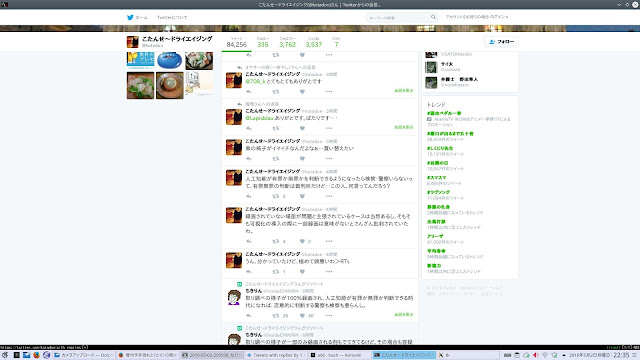Select the リスト 7 tab
The image size is (640, 360).
pyautogui.click(x=336, y=42)
